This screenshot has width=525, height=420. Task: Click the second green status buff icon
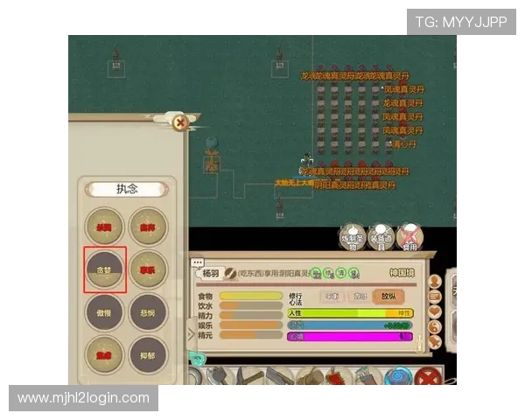click(x=329, y=273)
